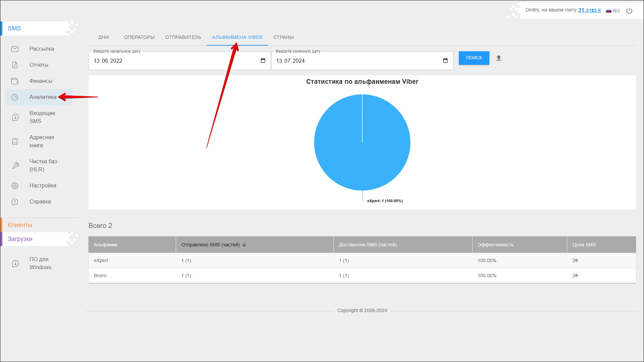The height and width of the screenshot is (362, 644).
Task: Click the export upload icon beside Поиск
Action: click(x=499, y=58)
